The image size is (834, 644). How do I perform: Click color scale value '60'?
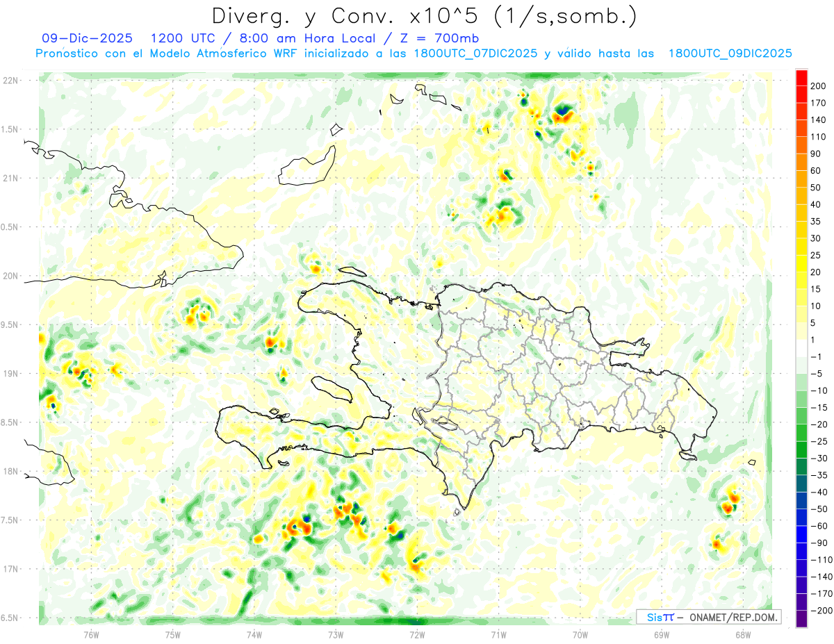coord(817,171)
